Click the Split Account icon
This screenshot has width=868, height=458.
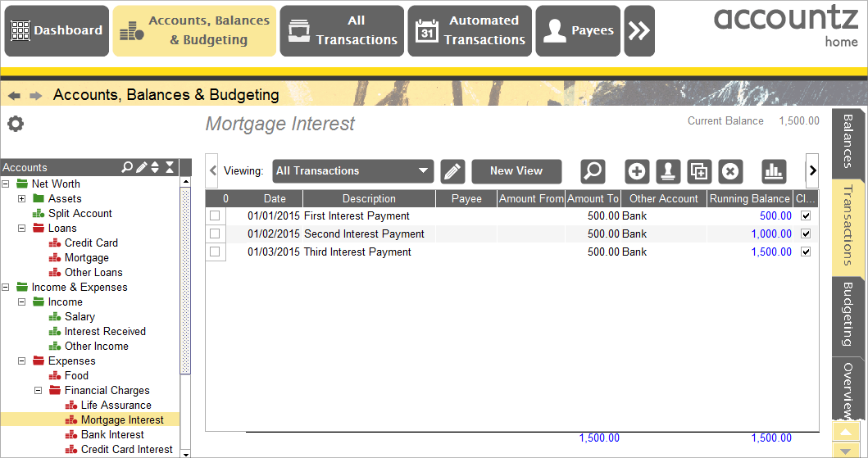tap(39, 214)
